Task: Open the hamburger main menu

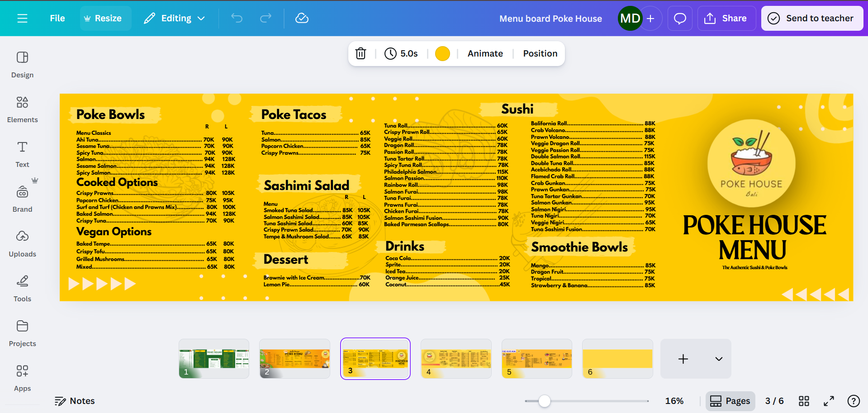Action: 22,18
